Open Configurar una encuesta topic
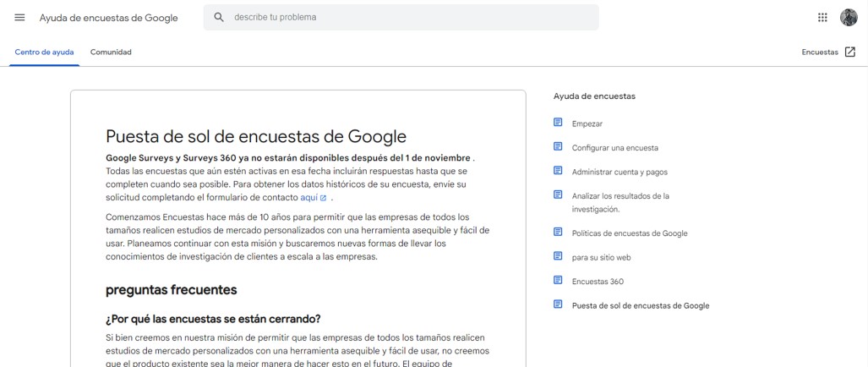Image resolution: width=868 pixels, height=367 pixels. point(615,148)
